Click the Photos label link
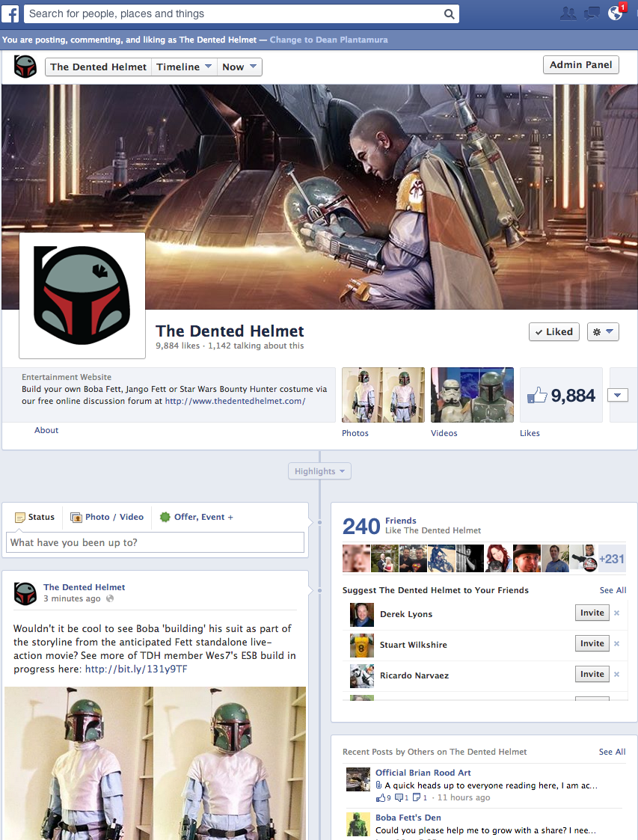This screenshot has height=840, width=638. pos(355,433)
